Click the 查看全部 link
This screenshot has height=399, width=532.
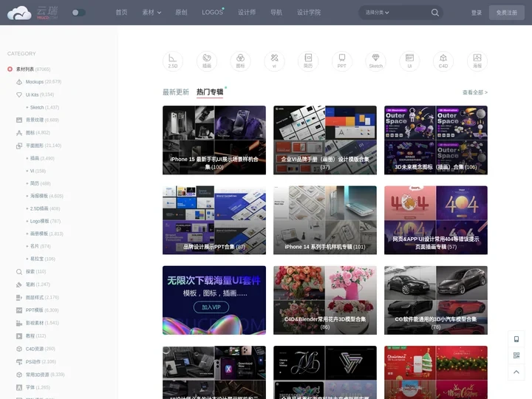coord(475,92)
